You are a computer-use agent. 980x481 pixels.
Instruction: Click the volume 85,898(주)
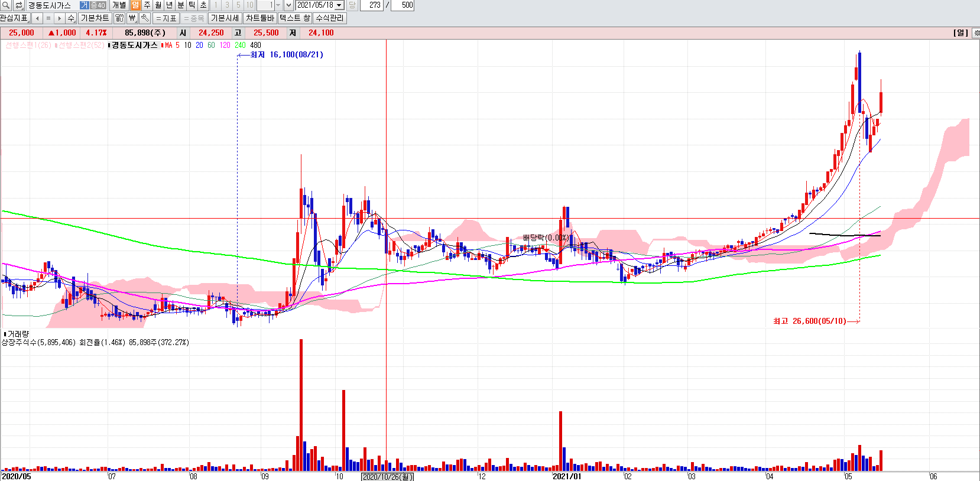click(145, 33)
